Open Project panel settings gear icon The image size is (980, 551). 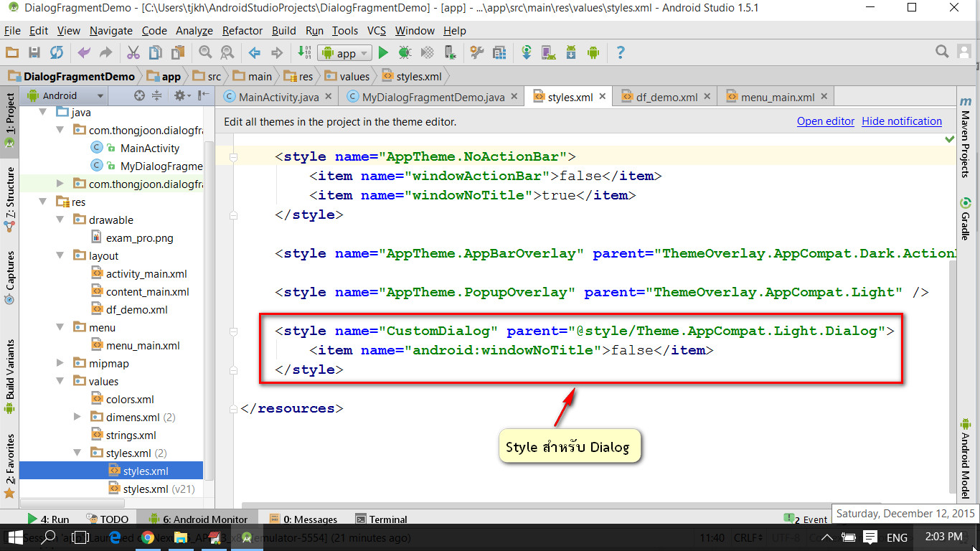(x=180, y=95)
